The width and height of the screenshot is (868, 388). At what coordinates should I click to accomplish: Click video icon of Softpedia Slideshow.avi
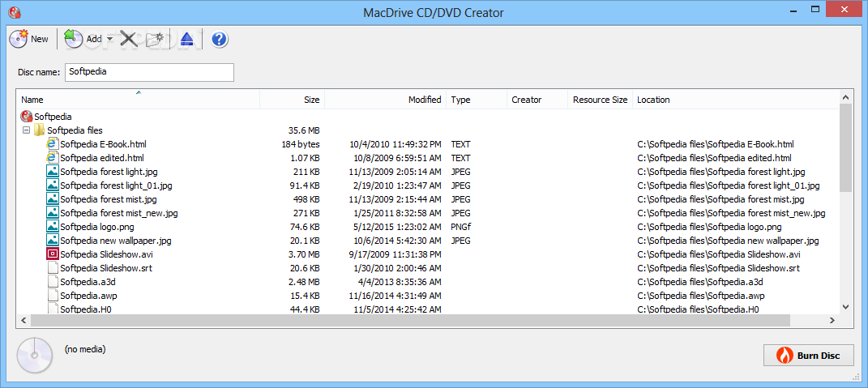tap(53, 254)
